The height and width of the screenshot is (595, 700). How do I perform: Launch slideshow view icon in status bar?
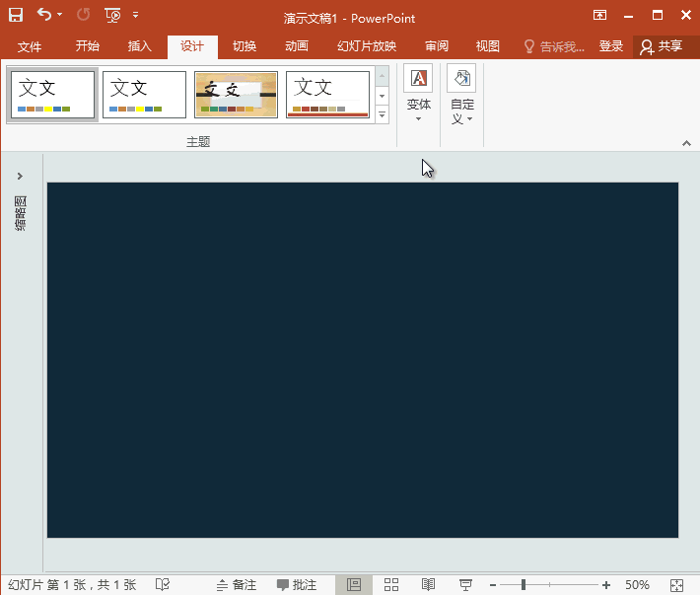[465, 585]
